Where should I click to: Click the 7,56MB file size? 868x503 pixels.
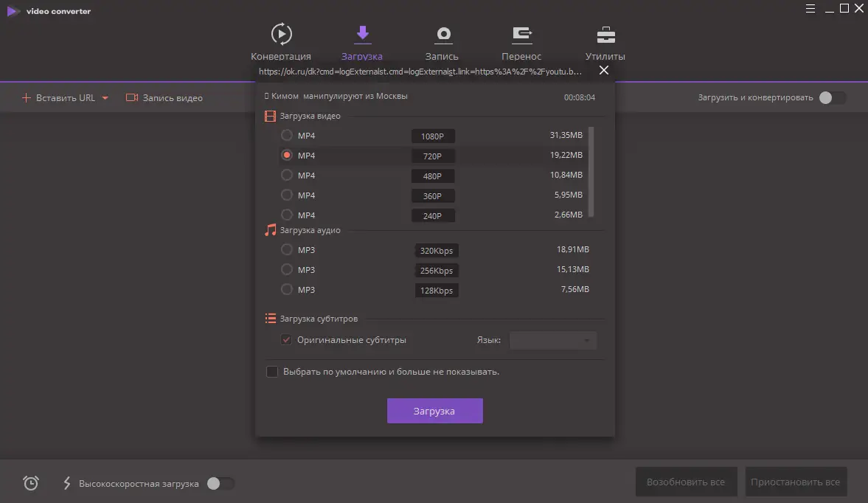[x=575, y=289]
